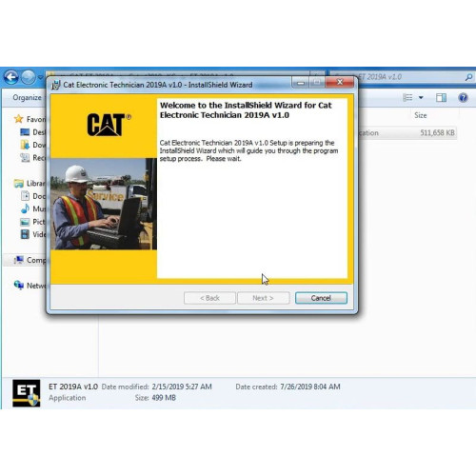Select the Network icon in navigation pane

(x=19, y=285)
